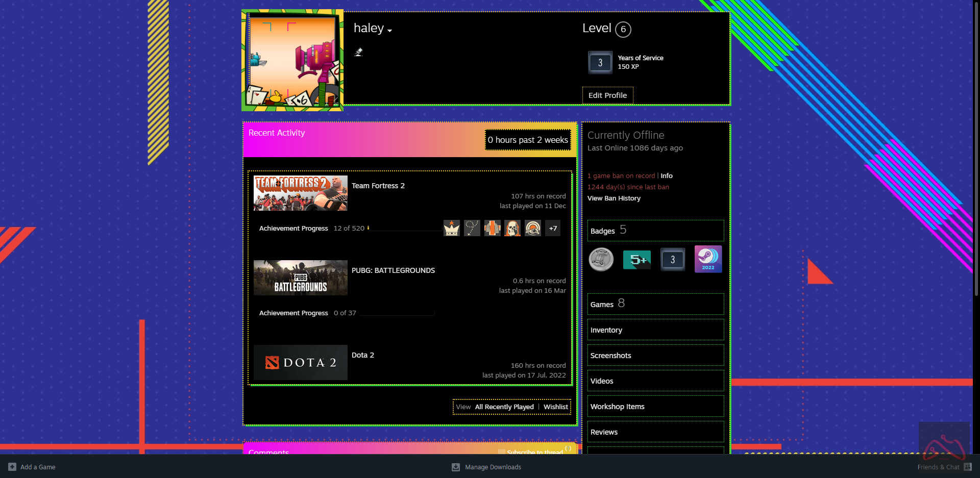
Task: Open Workshop Items in sidebar
Action: click(x=655, y=407)
